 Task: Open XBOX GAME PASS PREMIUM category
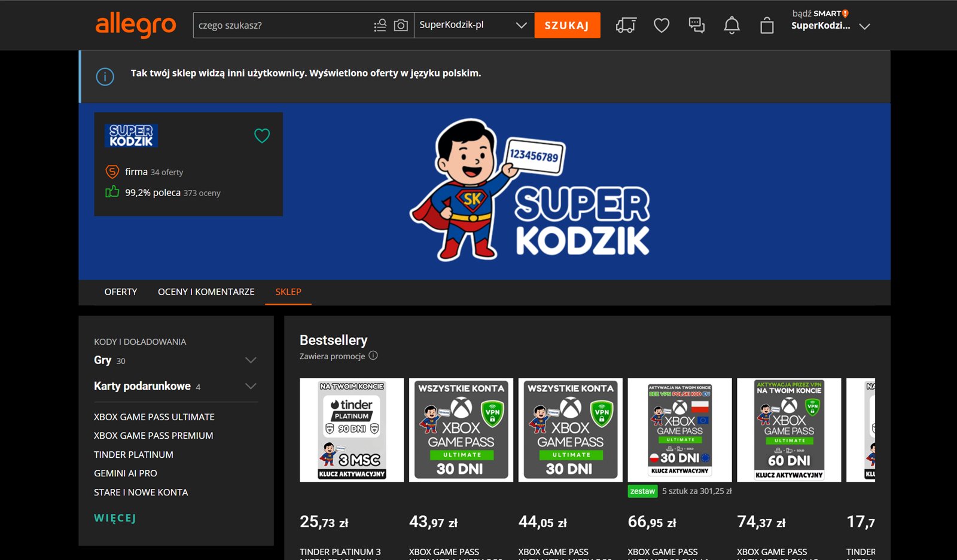click(154, 436)
